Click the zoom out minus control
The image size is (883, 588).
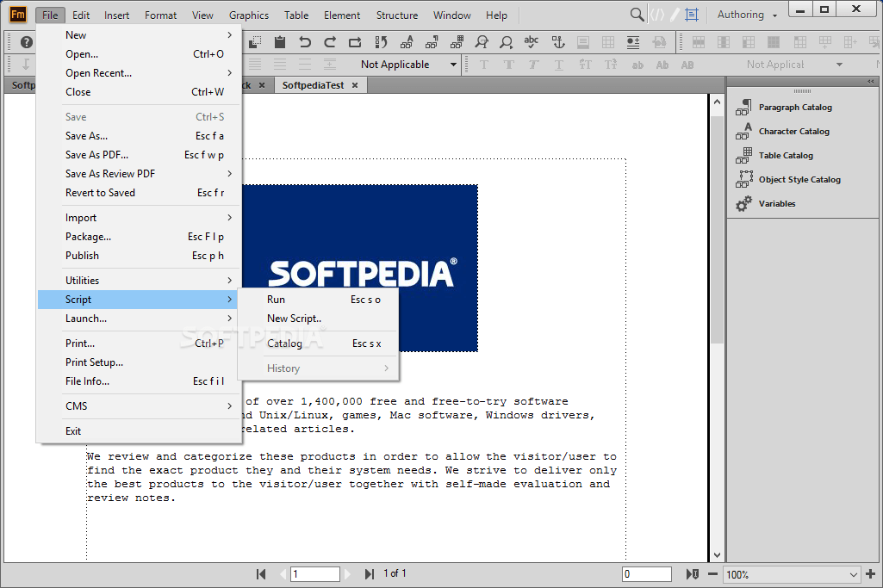pyautogui.click(x=712, y=573)
